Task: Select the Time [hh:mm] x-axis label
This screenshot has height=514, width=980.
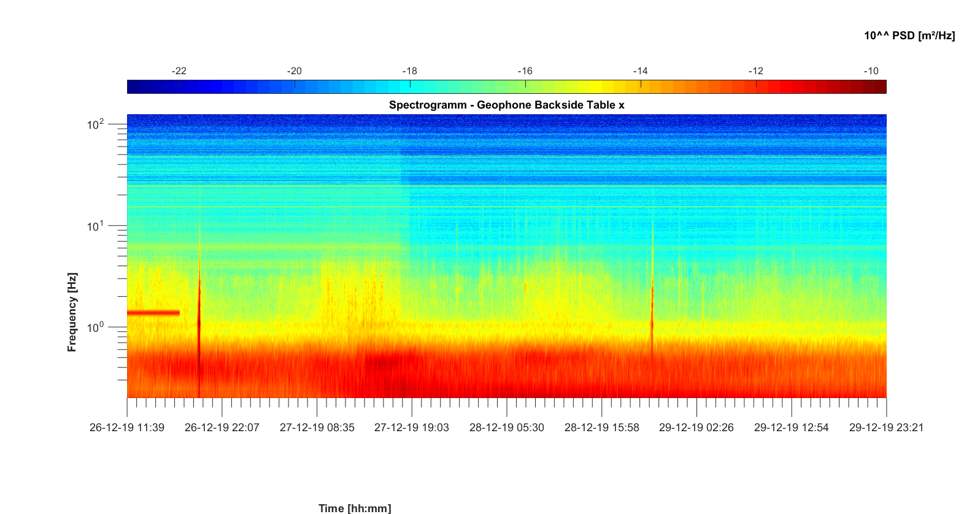Action: [354, 508]
